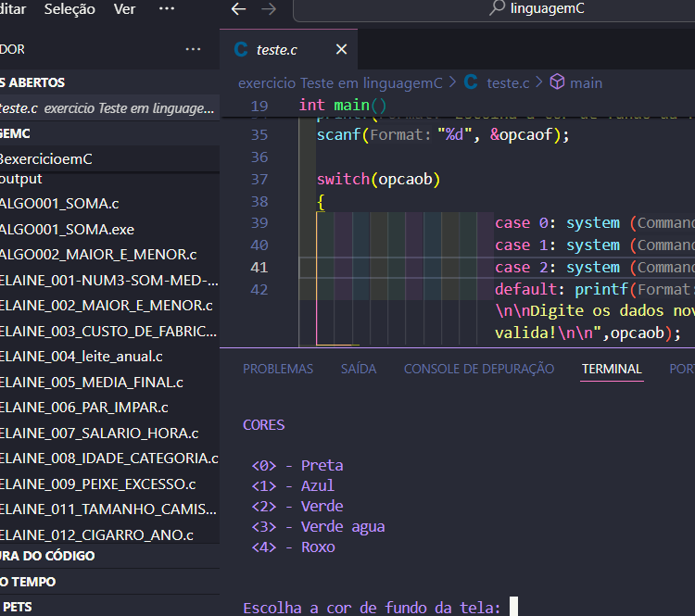
Task: Open ELAINE_002_MAIOR_E_MENOR.c file
Action: (109, 306)
